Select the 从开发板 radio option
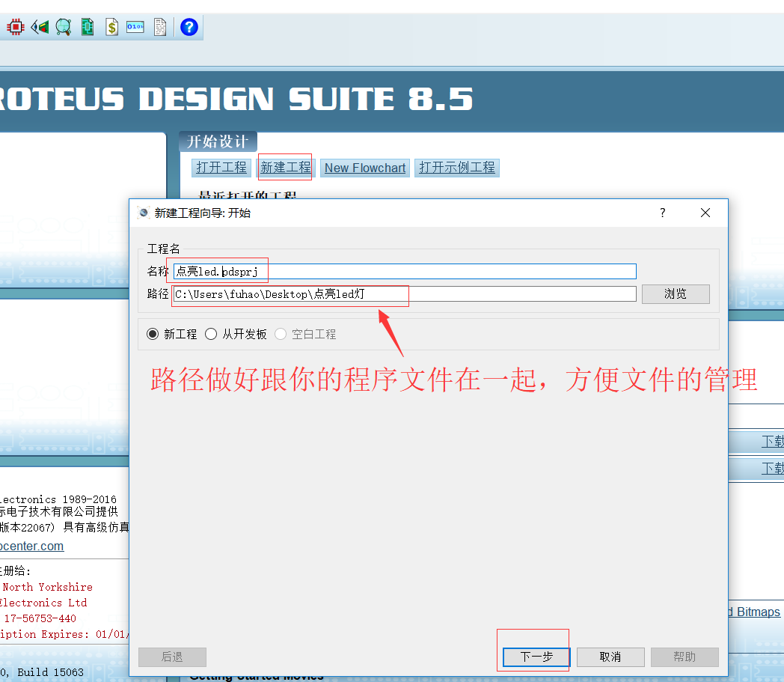This screenshot has width=784, height=682. coord(211,334)
